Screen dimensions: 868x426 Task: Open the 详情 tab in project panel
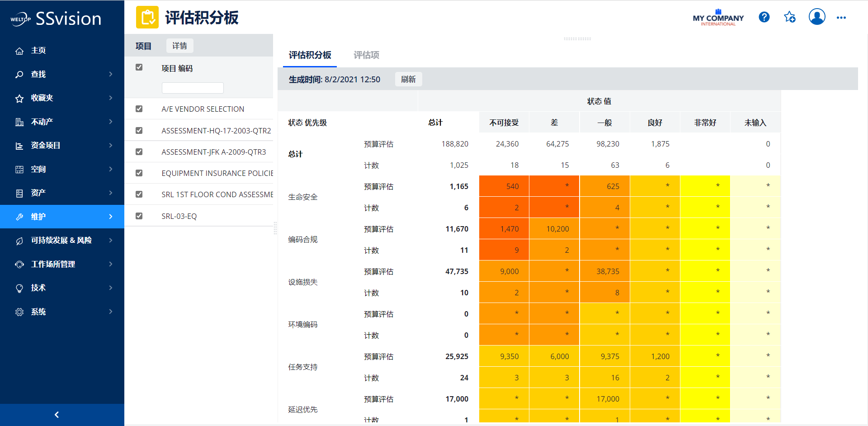tap(179, 46)
